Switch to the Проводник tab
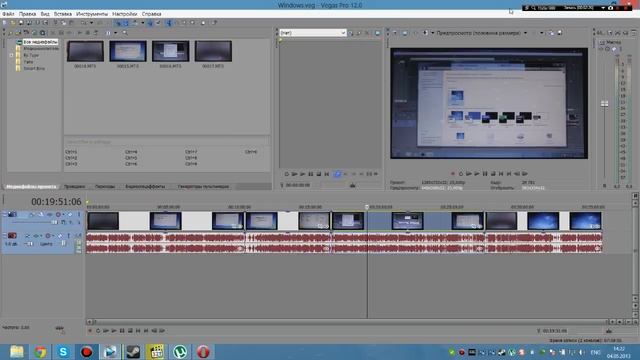This screenshot has width=640, height=360. (x=74, y=187)
